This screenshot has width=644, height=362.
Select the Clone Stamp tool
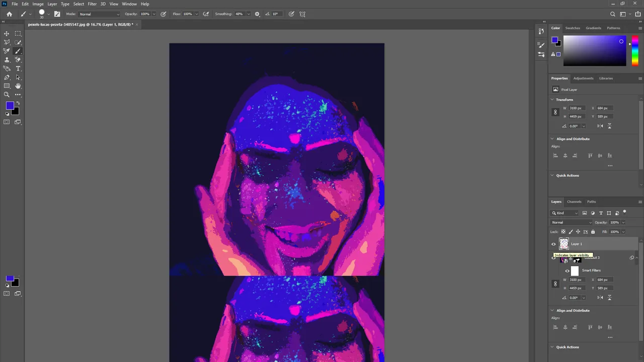7,60
